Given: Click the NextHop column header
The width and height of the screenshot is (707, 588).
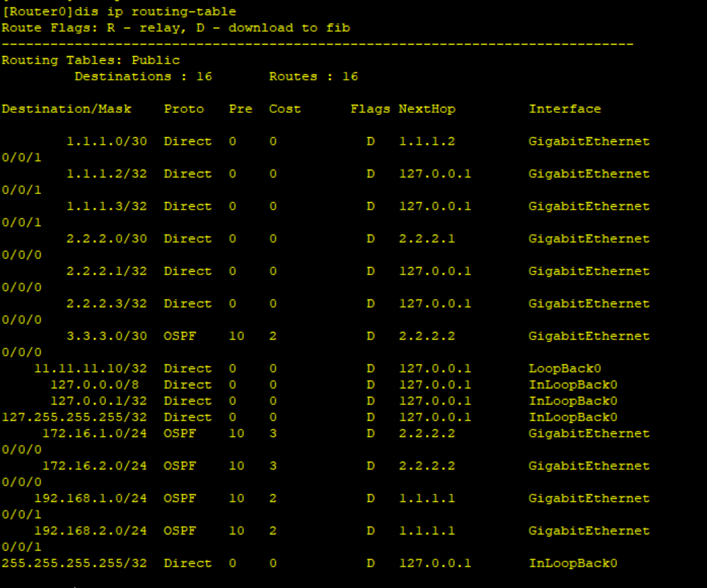Looking at the screenshot, I should coord(426,109).
